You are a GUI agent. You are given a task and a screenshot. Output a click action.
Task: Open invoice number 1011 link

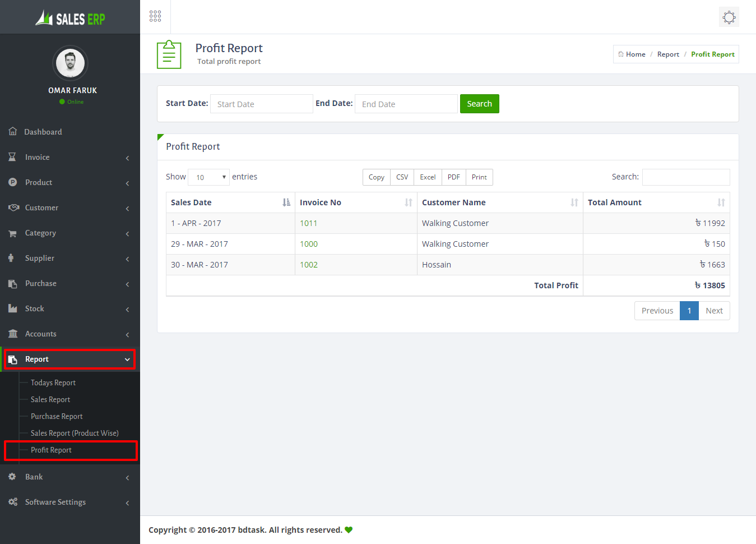pos(308,223)
